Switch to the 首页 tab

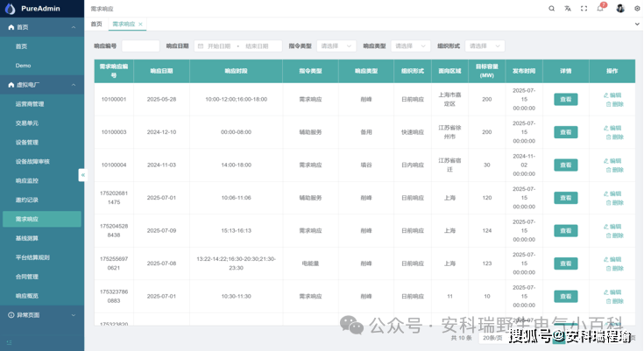click(x=96, y=25)
